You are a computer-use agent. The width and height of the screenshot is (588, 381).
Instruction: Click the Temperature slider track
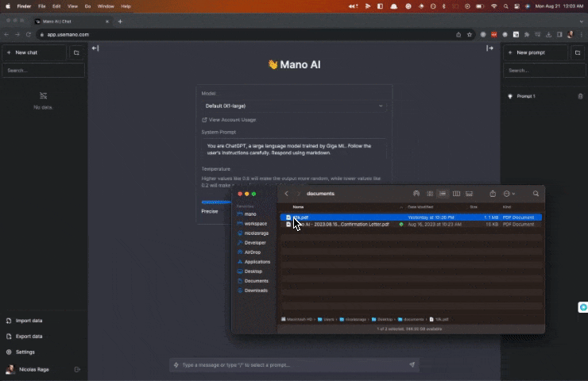tap(216, 202)
